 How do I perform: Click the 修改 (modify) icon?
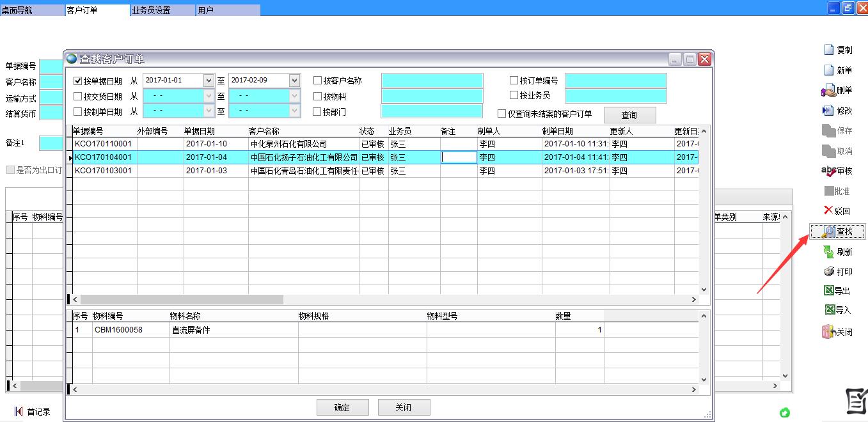[x=828, y=111]
